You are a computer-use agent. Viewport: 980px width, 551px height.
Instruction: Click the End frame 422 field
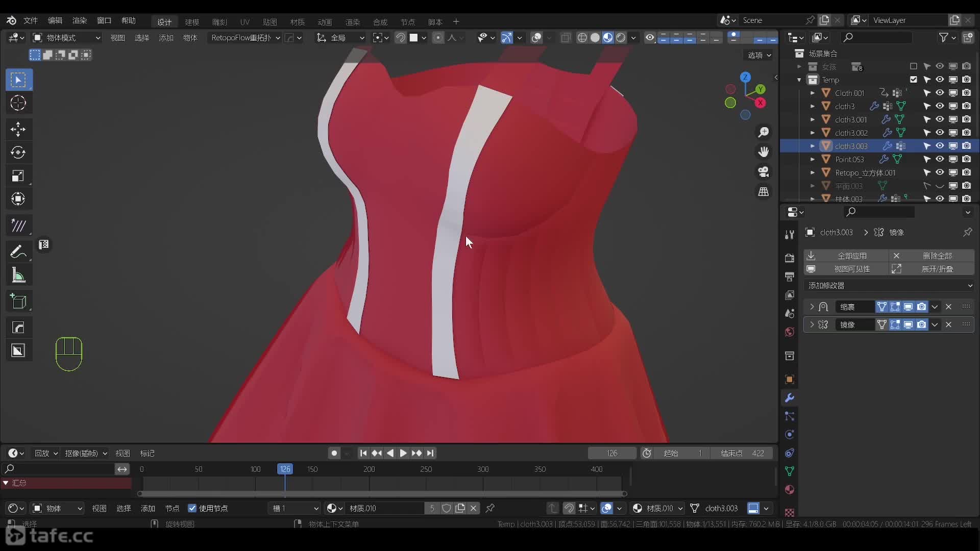742,453
